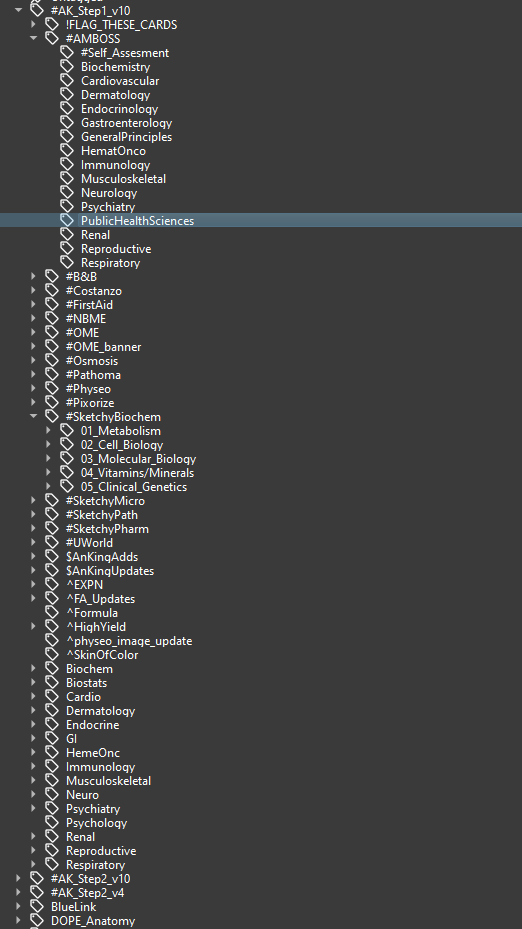Click the tag icon beside #NBME
Viewport: 522px width, 929px height.
[x=52, y=319]
